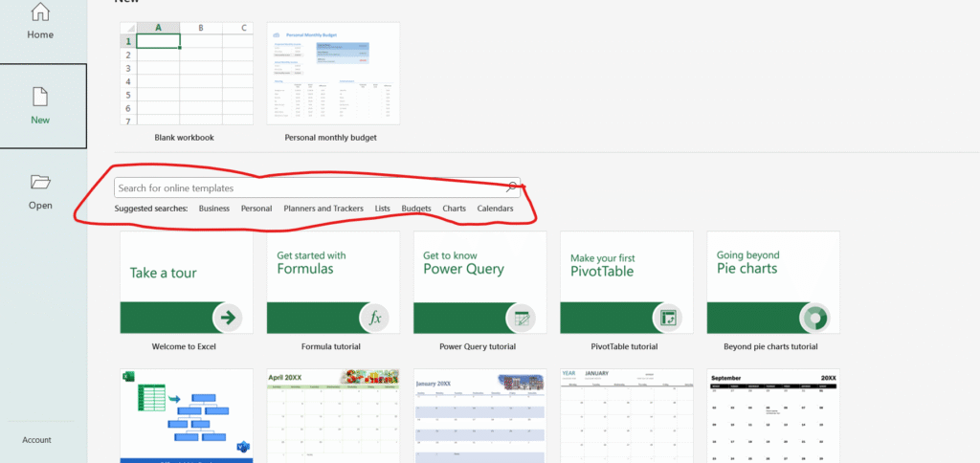This screenshot has width=980, height=463.
Task: Click the fx icon on Formulas tutorial
Action: click(x=375, y=318)
